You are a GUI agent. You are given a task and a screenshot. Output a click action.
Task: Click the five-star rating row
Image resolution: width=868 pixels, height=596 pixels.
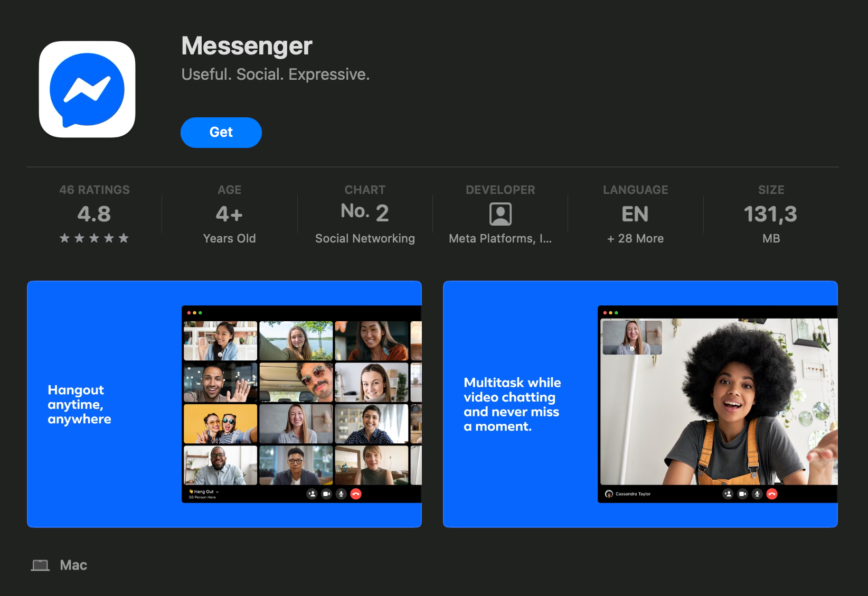pyautogui.click(x=94, y=238)
